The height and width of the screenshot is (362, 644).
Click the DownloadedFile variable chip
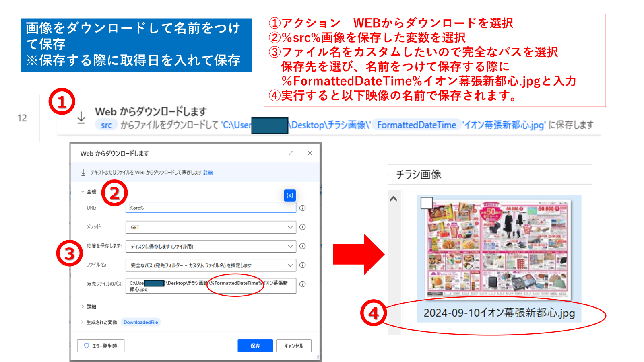(x=140, y=322)
